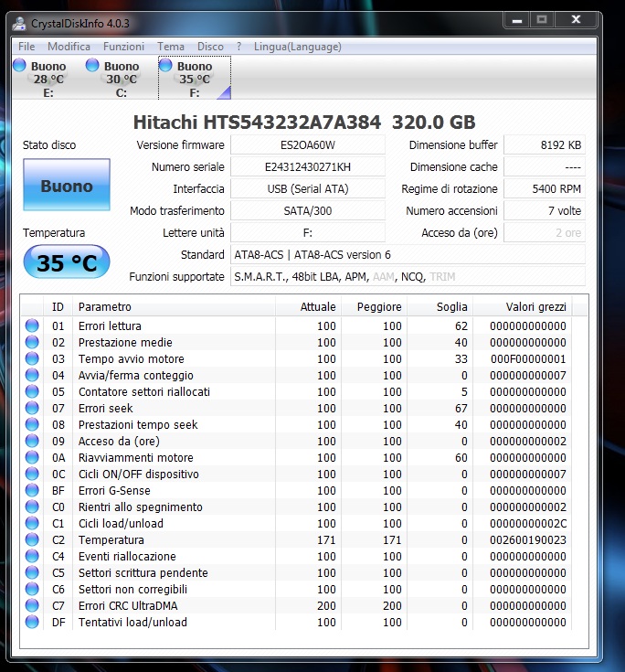Screen dimensions: 625x672
Task: Click the status orb for Errori CRC UltraDMA
Action: click(32, 605)
